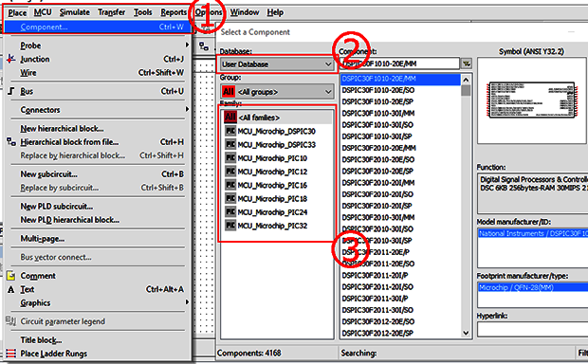
Task: Select MCU_Microchip_PIC24 family
Action: [x=277, y=212]
